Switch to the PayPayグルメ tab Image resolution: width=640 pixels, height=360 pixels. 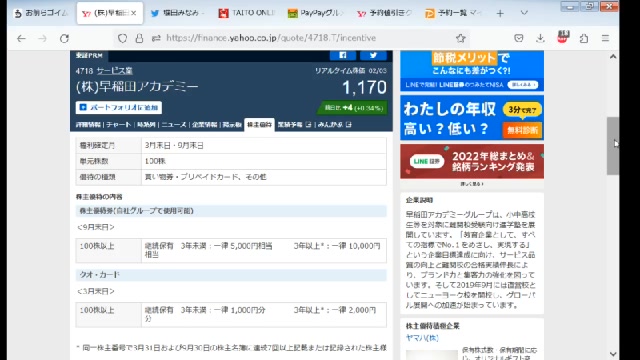tap(315, 13)
